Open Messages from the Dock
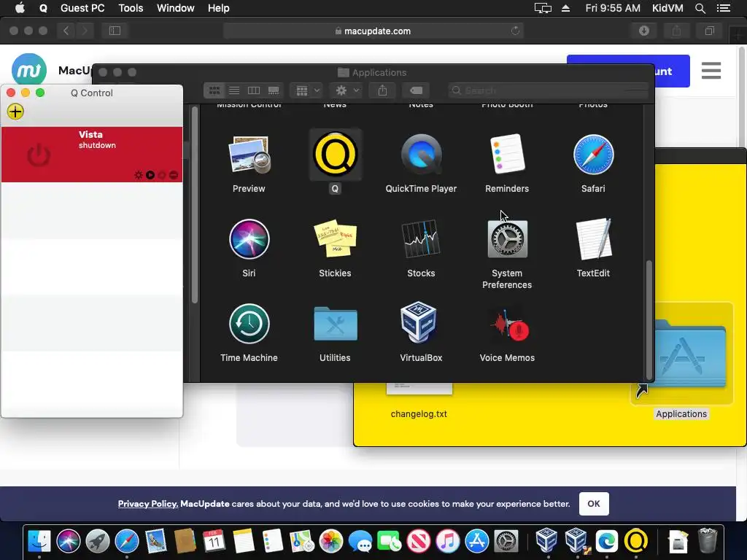 [360, 541]
